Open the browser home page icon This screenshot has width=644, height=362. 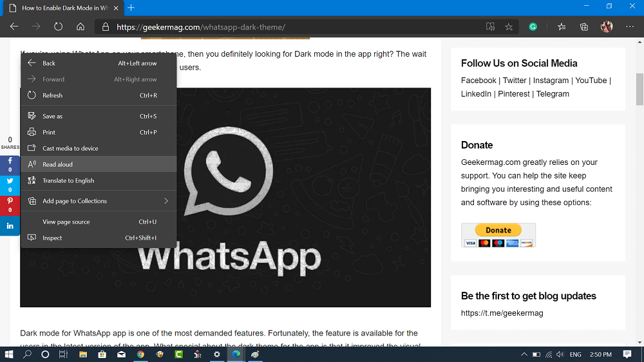coord(80,26)
